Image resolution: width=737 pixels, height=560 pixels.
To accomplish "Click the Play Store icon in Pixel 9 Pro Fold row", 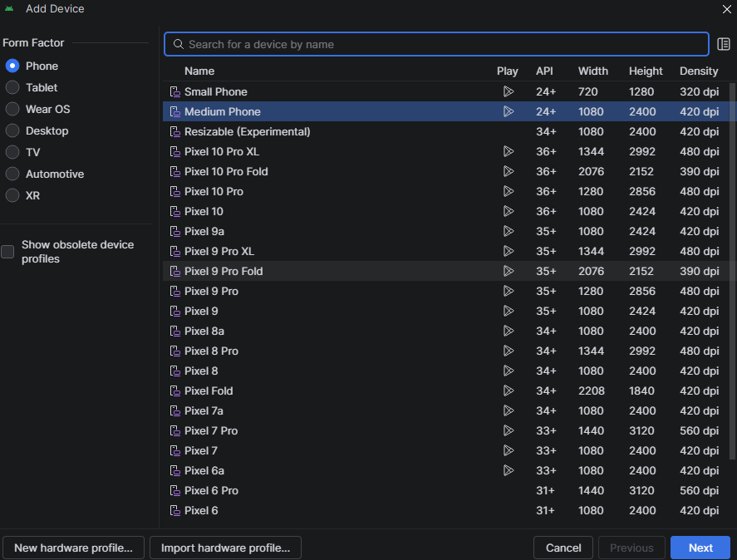I will (x=509, y=271).
